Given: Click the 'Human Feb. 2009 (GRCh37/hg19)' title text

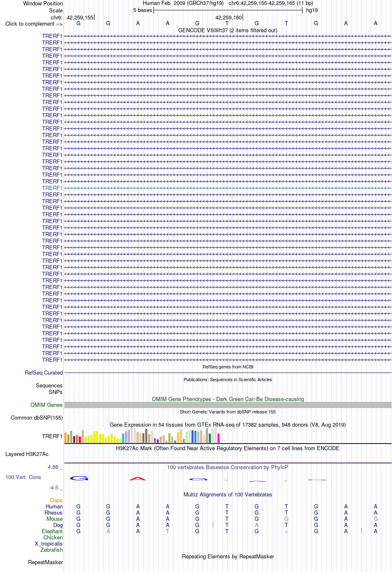Looking at the screenshot, I should point(183,3).
